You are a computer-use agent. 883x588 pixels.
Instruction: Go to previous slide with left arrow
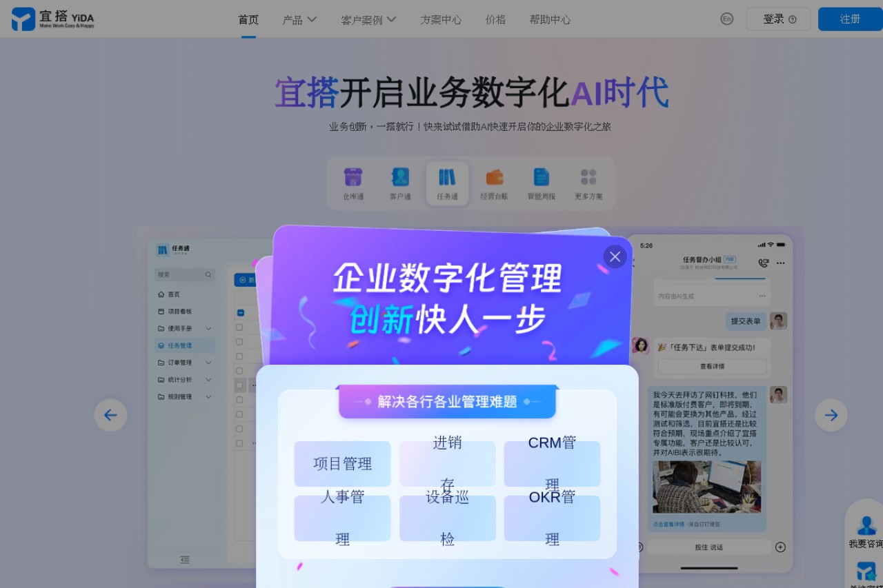pos(110,415)
